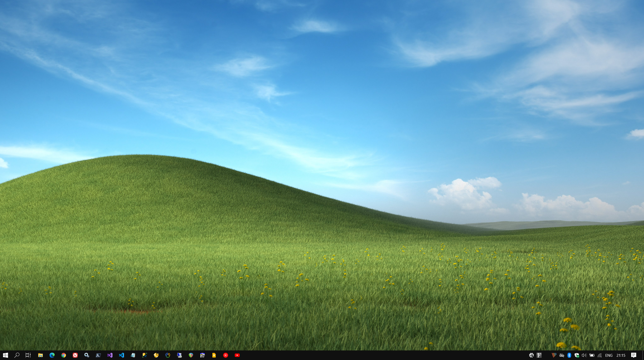Open Action Center notifications icon
This screenshot has width=644, height=360.
634,355
